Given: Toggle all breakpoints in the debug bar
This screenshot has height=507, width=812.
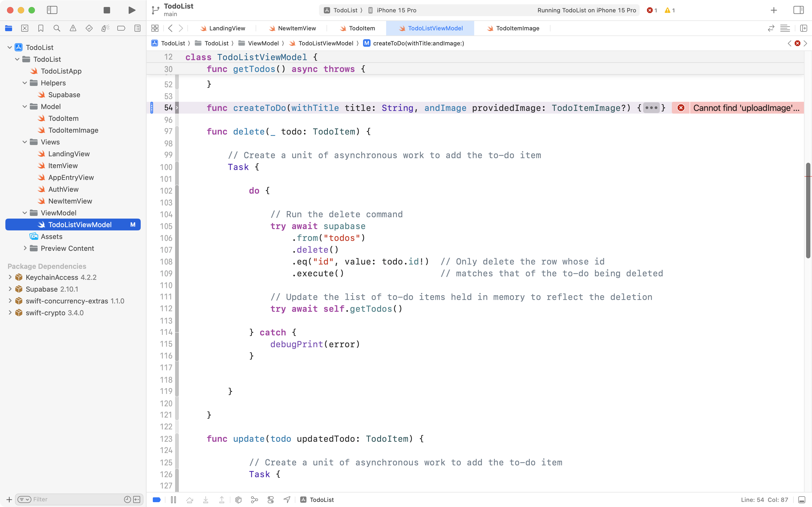Looking at the screenshot, I should pos(157,500).
